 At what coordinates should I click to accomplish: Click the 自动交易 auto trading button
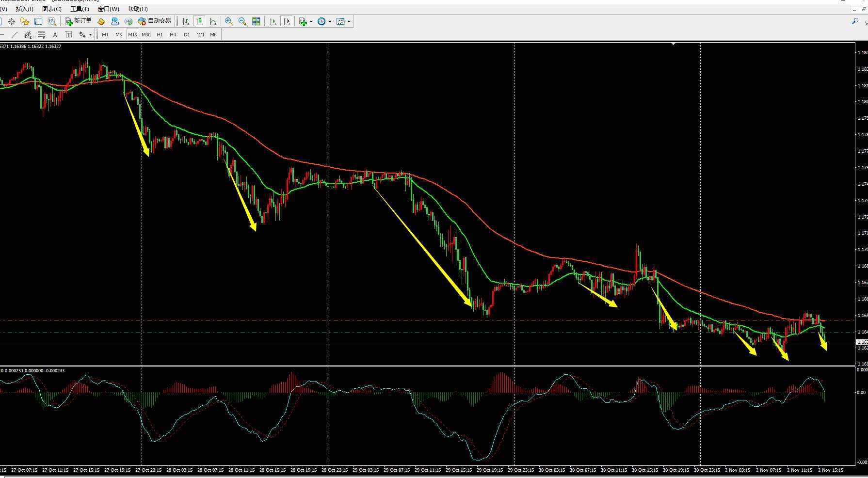pos(155,21)
